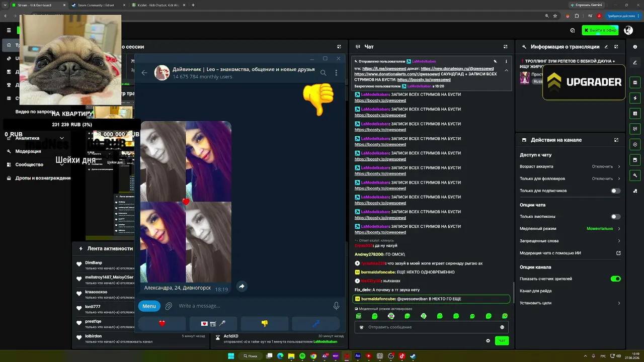
Task: Search inside the Telegram chat
Action: click(324, 73)
